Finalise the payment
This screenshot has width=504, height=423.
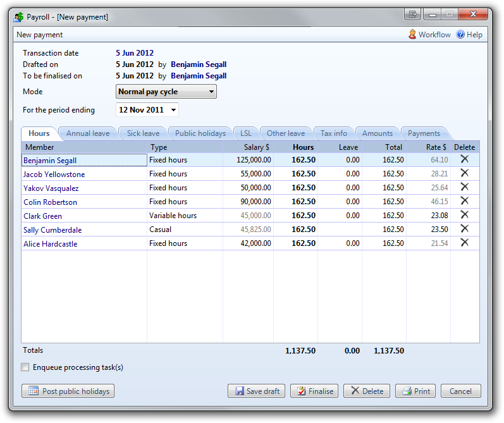(314, 391)
